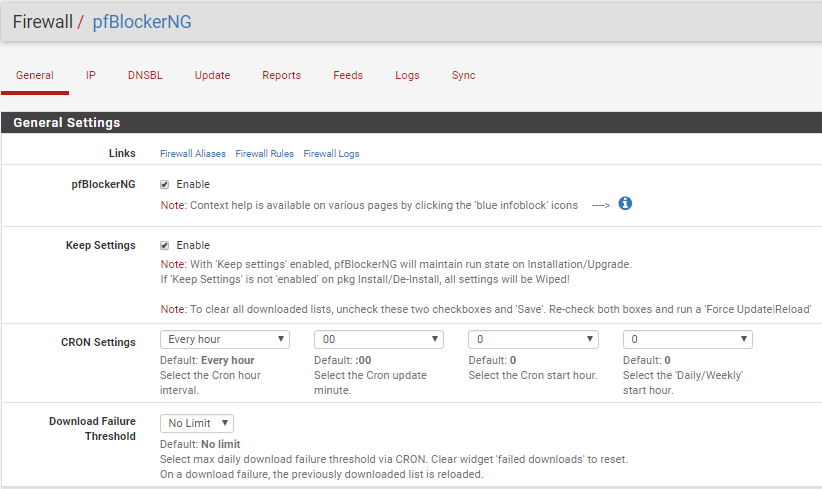Switch to the General tab

(35, 75)
